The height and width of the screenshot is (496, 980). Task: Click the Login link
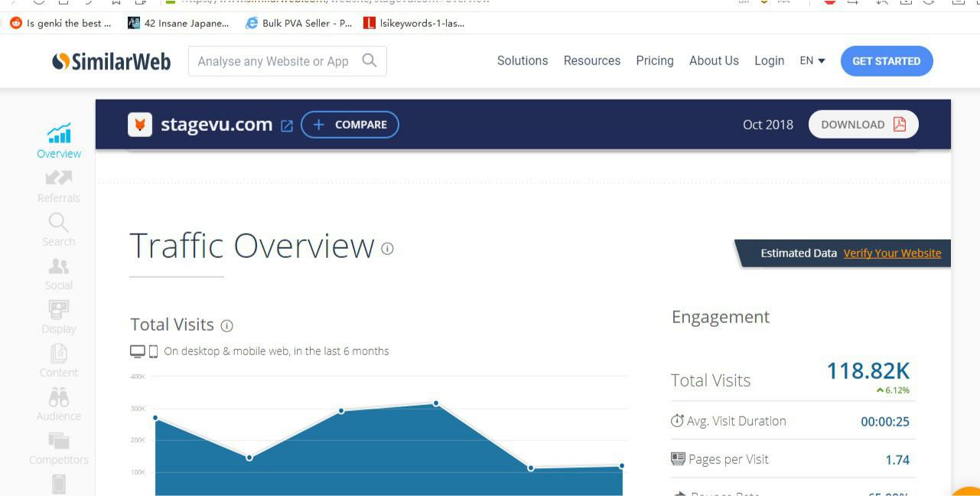click(769, 60)
